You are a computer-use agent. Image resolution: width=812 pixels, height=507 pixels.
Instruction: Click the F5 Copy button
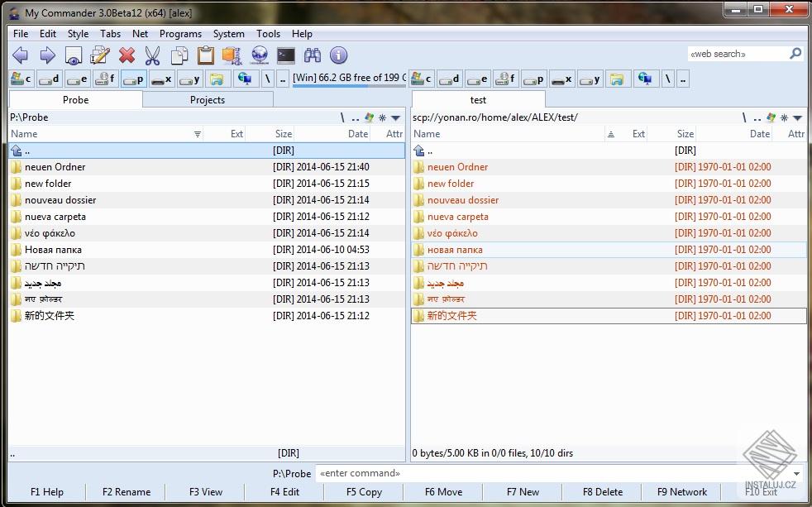point(364,492)
